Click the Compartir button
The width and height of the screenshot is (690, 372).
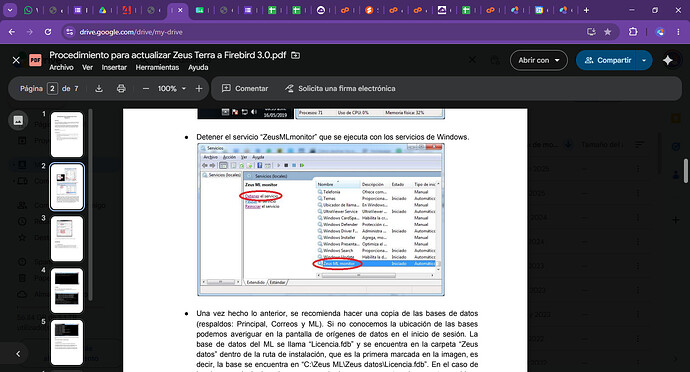(608, 60)
